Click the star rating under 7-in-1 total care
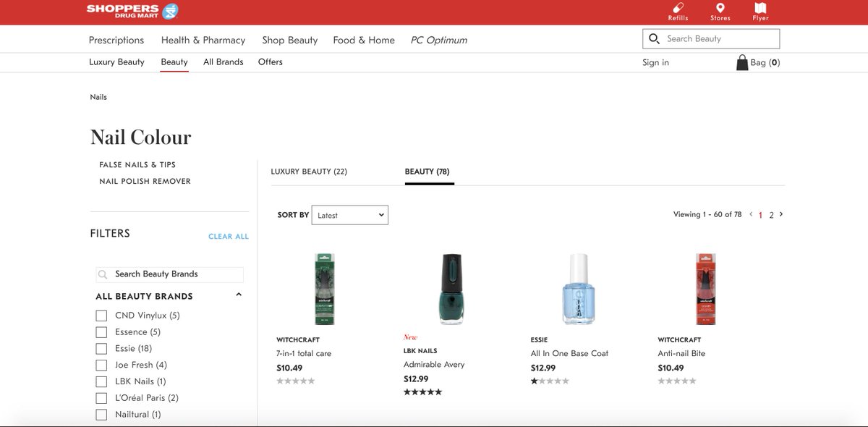This screenshot has height=427, width=868. click(296, 381)
